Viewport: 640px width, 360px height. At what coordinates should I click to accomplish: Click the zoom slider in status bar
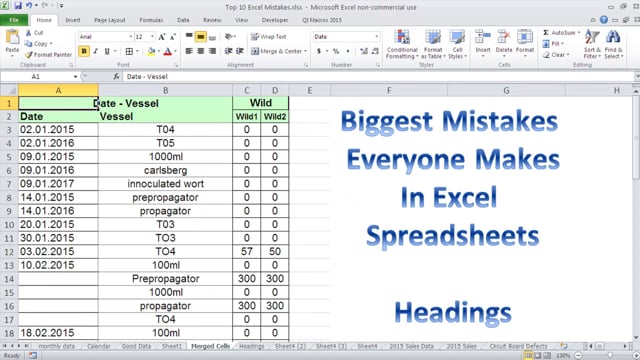point(609,356)
